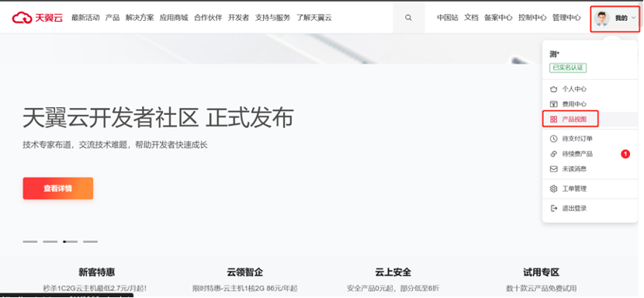Click the 中国站 site selector
This screenshot has height=298, width=644.
point(448,18)
